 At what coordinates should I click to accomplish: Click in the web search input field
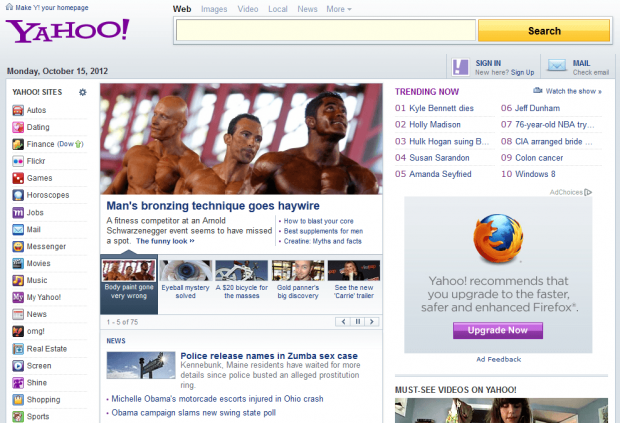[326, 30]
